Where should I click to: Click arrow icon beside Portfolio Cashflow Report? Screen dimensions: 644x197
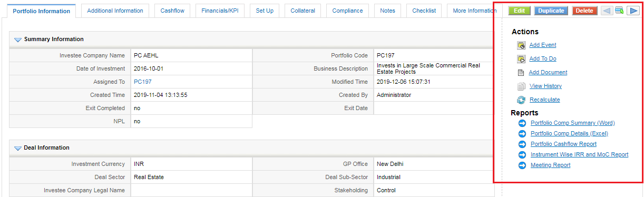tap(522, 144)
